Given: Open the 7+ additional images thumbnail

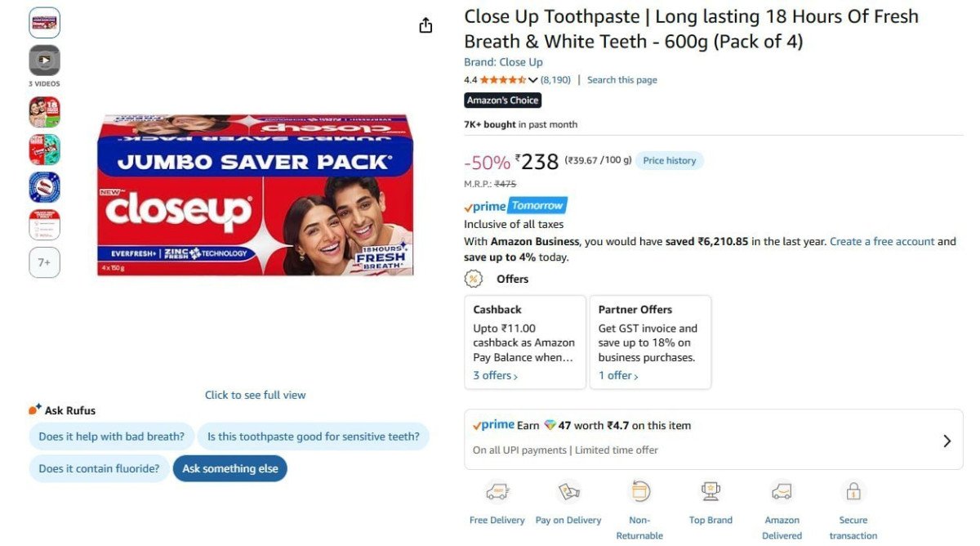Looking at the screenshot, I should [44, 262].
